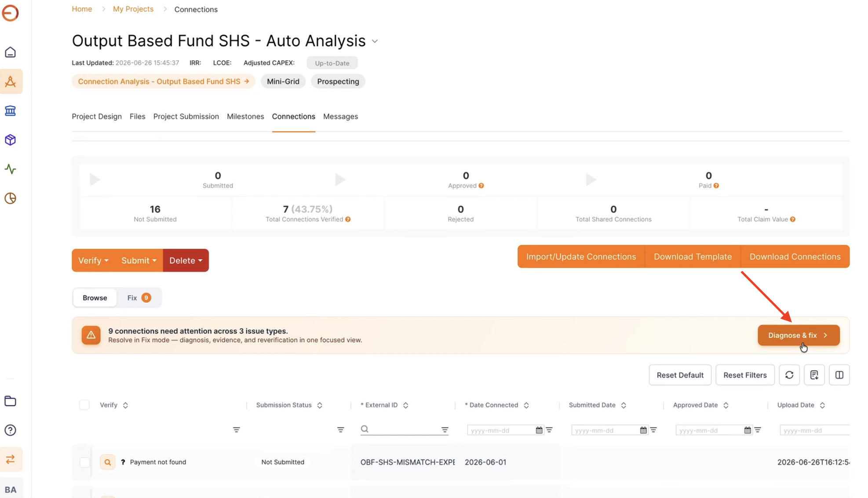Expand the Verify dropdown button
The image size is (868, 498).
tap(93, 260)
